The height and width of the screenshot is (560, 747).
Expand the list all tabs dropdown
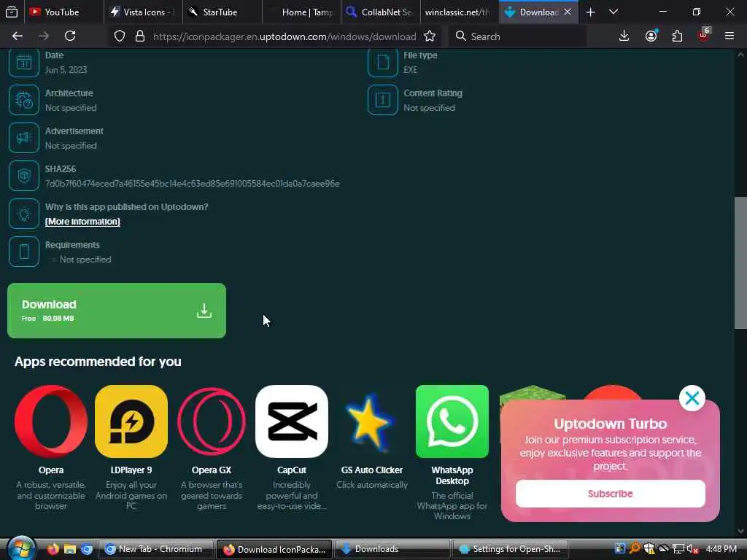click(613, 12)
